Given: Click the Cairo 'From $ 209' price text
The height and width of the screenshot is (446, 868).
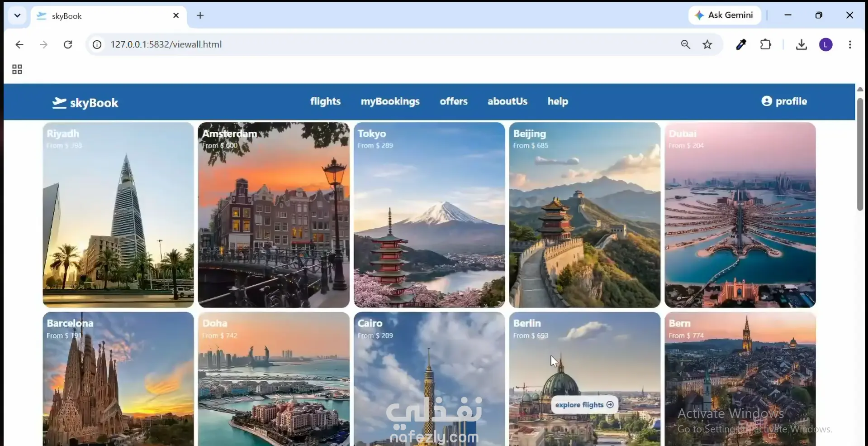Looking at the screenshot, I should [375, 336].
